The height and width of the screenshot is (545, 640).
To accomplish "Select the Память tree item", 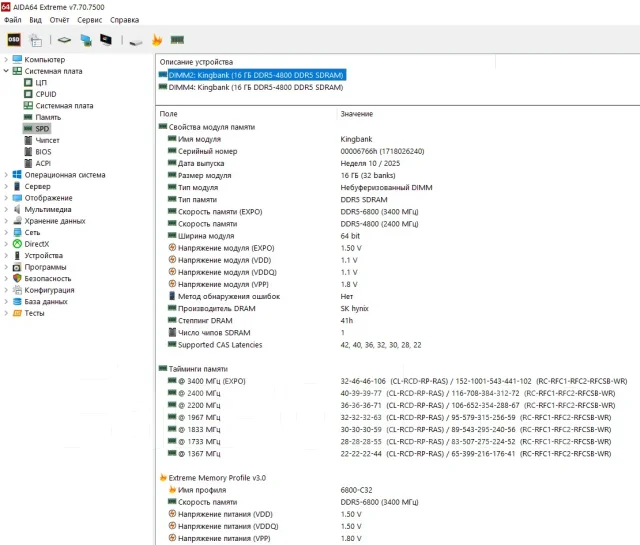I will tap(48, 117).
